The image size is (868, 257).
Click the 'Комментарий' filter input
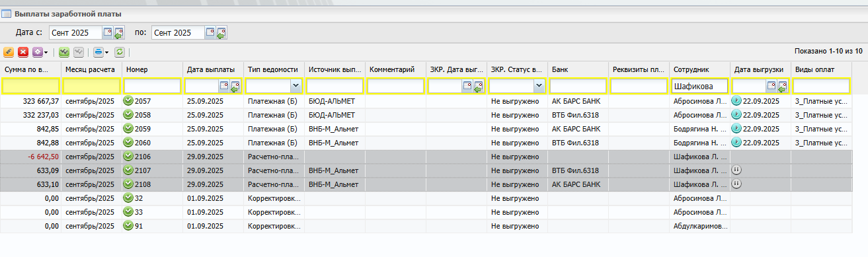395,86
